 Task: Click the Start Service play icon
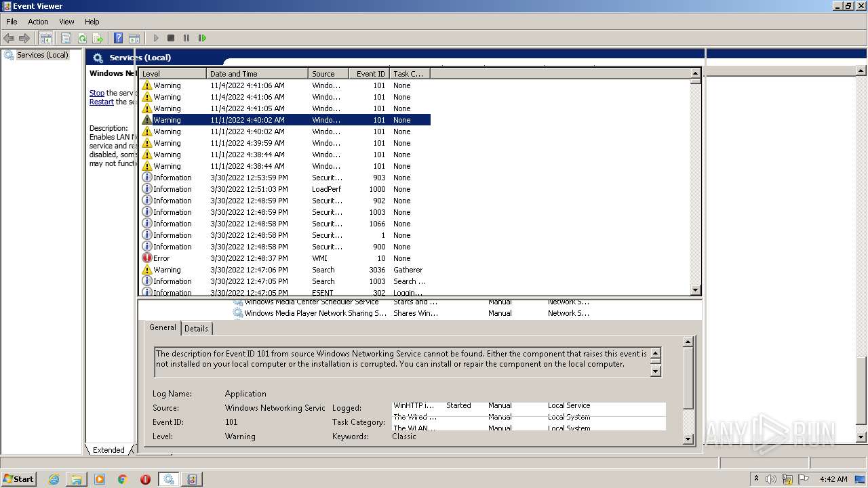pos(156,38)
